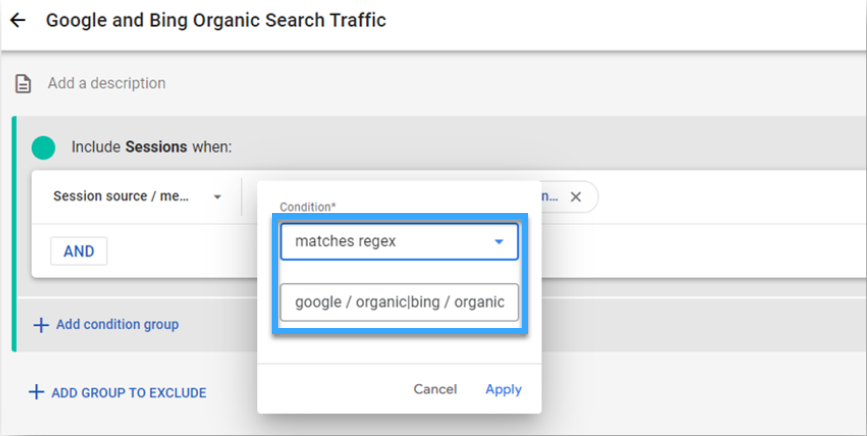
Task: Click the Add condition group link
Action: coord(117,324)
